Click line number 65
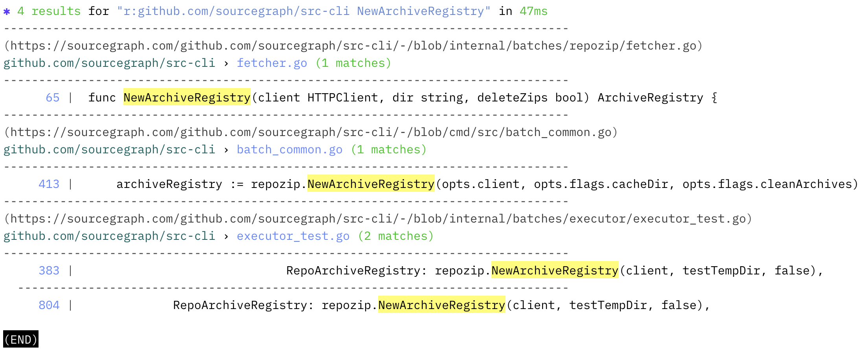The height and width of the screenshot is (357, 868). click(53, 98)
